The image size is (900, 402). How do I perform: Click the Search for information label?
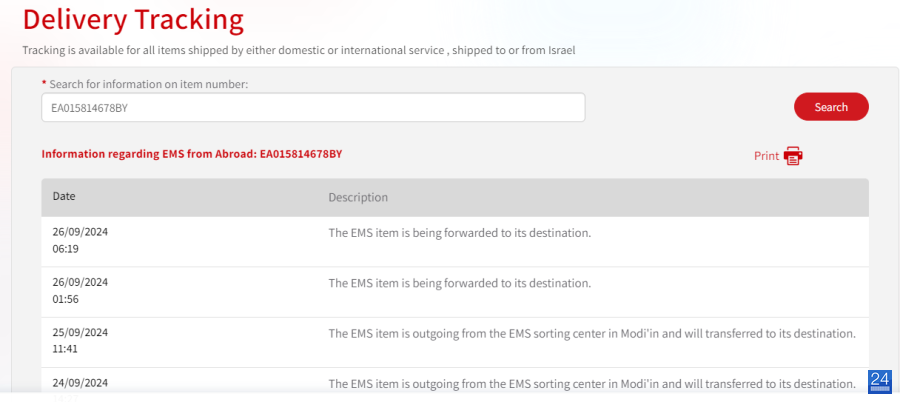click(149, 84)
